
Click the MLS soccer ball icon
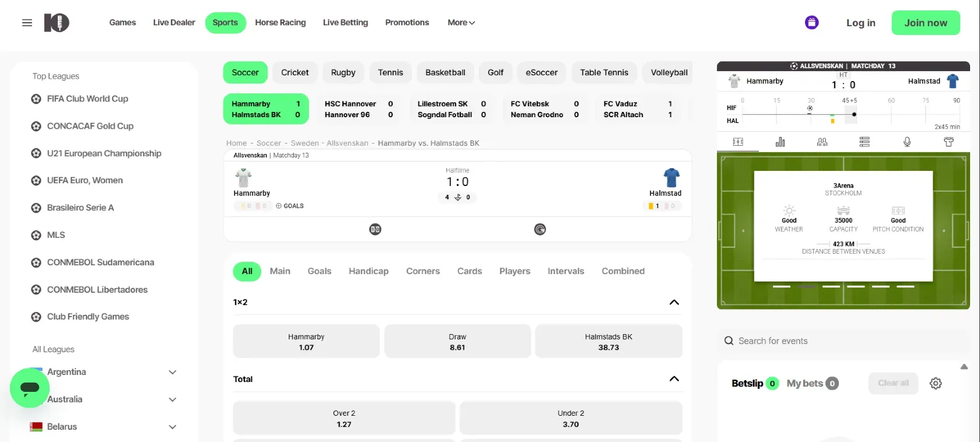pos(36,236)
